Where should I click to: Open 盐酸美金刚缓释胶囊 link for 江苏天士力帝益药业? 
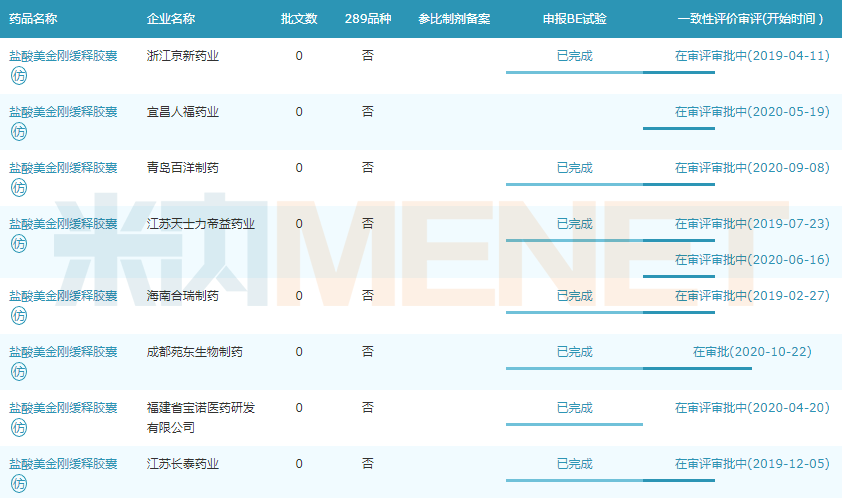[63, 223]
